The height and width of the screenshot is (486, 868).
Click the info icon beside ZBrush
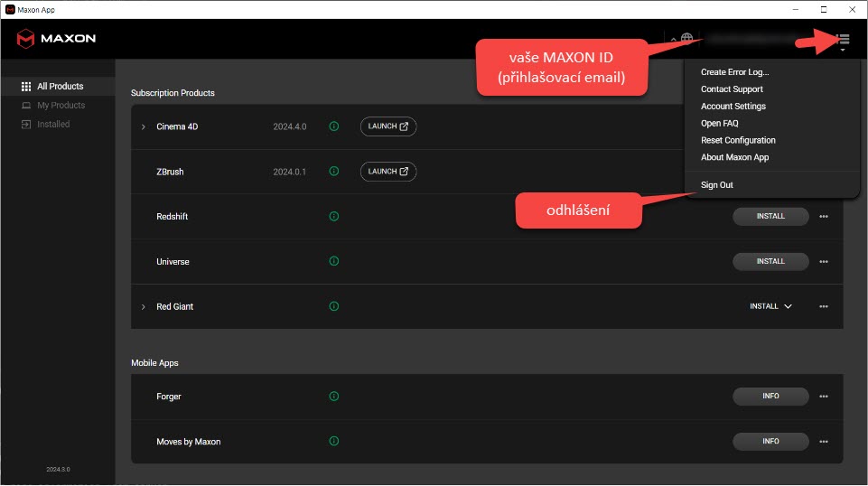point(334,172)
